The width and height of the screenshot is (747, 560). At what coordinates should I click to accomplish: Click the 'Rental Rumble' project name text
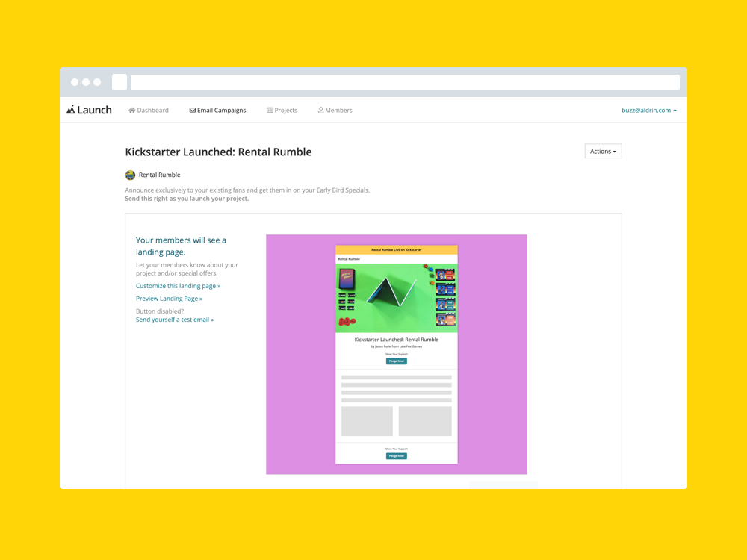coord(160,175)
